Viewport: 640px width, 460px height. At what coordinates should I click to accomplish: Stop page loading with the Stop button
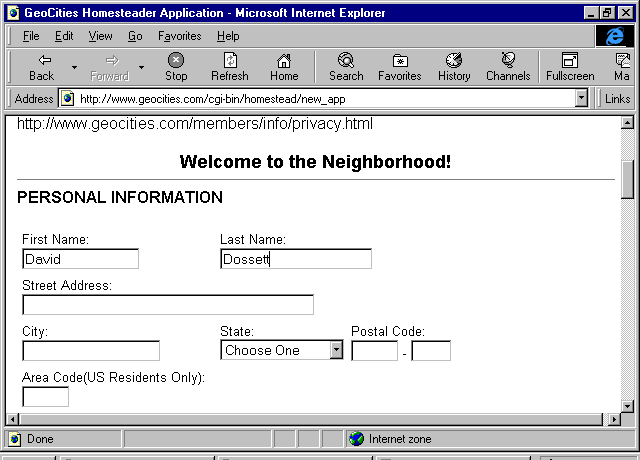[x=176, y=67]
